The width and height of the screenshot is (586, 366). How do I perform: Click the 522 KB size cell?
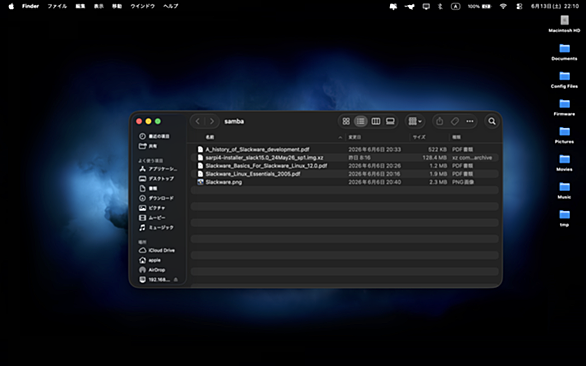click(438, 149)
